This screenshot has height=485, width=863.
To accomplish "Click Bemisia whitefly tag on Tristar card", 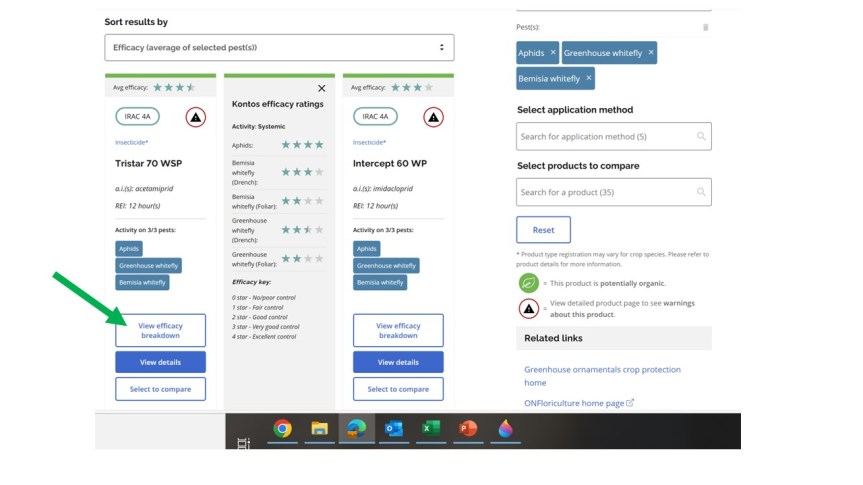I will point(142,282).
